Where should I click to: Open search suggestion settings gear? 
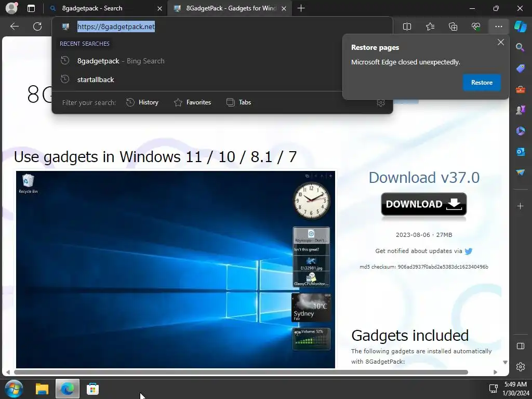pos(381,102)
